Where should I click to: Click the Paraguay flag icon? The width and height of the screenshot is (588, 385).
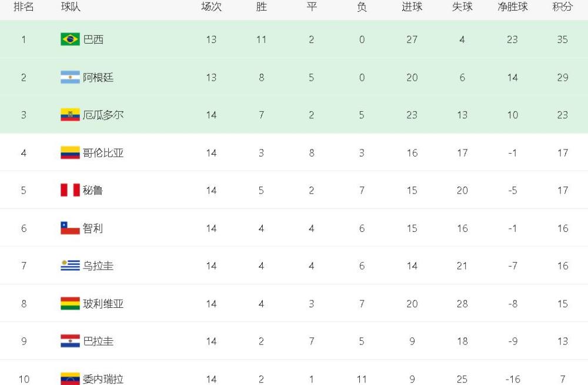coord(70,341)
